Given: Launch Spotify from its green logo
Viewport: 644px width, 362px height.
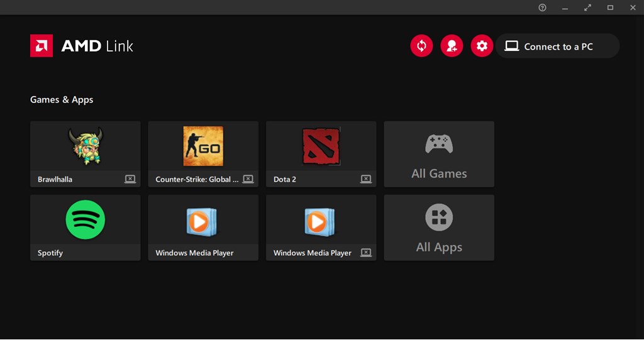Looking at the screenshot, I should click(86, 219).
